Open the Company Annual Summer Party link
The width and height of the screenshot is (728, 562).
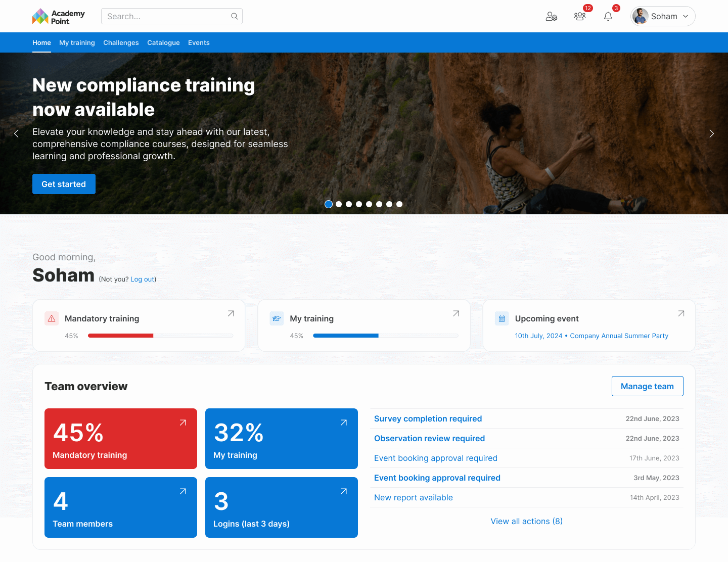coord(618,336)
